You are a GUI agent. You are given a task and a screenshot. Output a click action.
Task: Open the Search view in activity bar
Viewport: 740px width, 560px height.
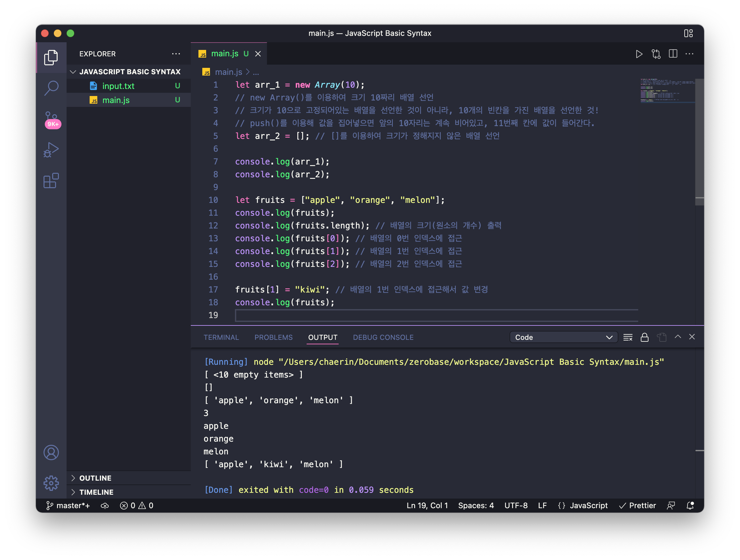(x=51, y=88)
